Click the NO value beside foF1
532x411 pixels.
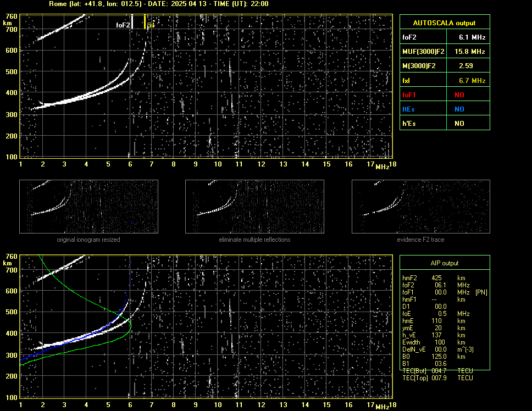coord(459,95)
